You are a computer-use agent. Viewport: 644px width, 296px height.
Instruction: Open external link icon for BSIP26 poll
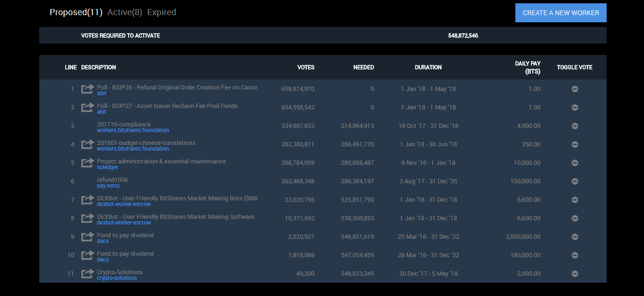point(87,89)
